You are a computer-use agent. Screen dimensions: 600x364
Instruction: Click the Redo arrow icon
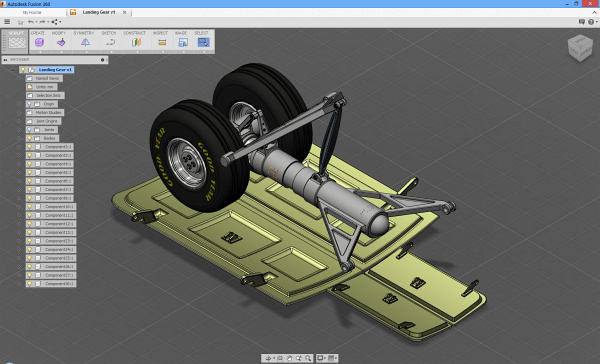(42, 22)
